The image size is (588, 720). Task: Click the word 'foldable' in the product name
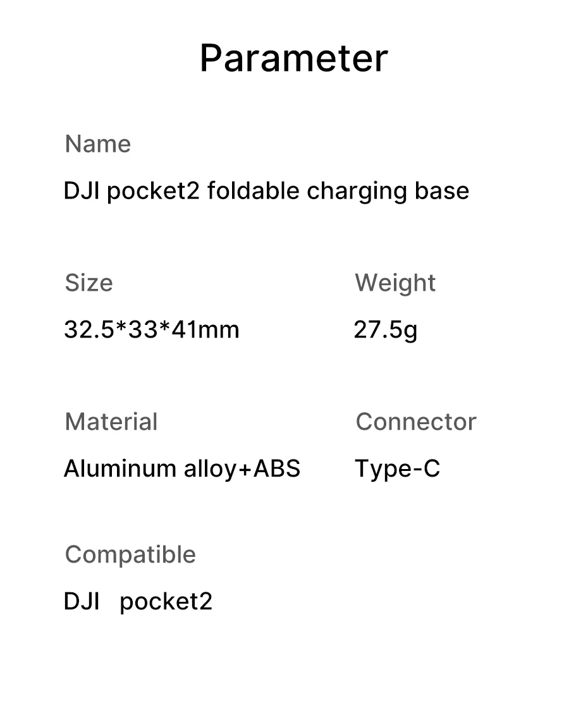pos(254,191)
